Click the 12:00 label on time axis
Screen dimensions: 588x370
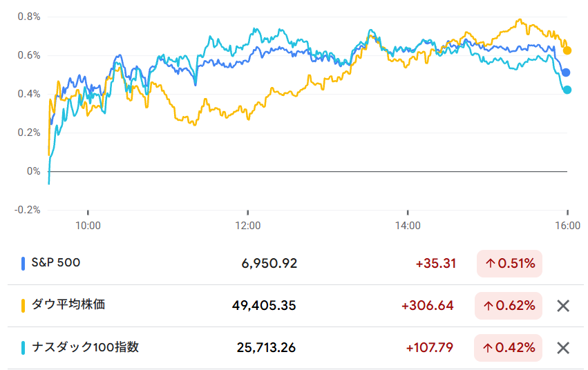pyautogui.click(x=248, y=226)
